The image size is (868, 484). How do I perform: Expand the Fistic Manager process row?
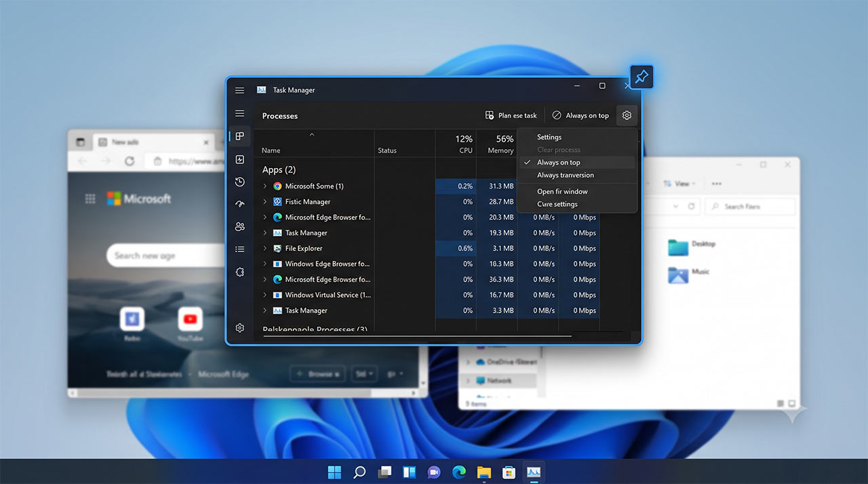(x=265, y=201)
